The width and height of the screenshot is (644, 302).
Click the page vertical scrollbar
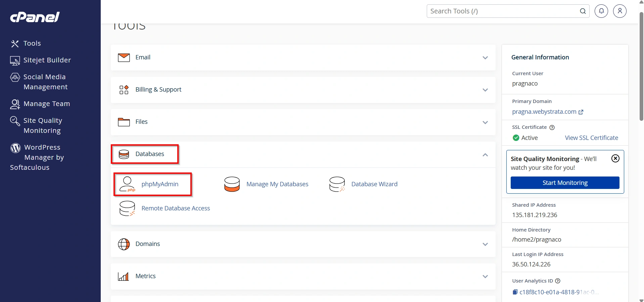pos(641,67)
